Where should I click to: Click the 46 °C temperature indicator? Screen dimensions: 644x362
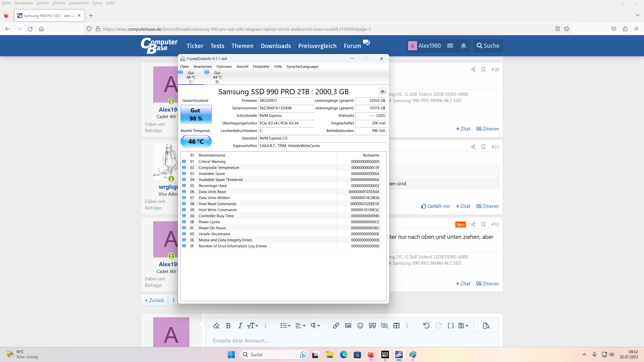196,141
